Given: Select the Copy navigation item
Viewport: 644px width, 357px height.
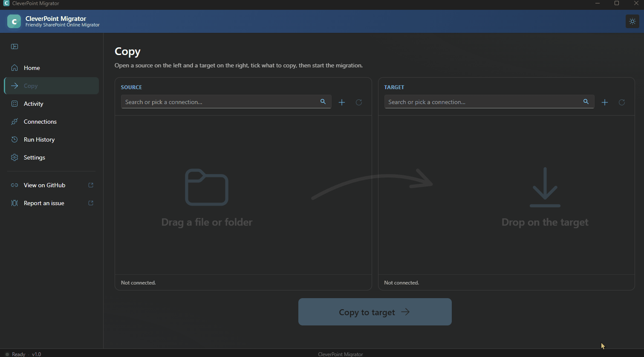Looking at the screenshot, I should click(x=51, y=86).
